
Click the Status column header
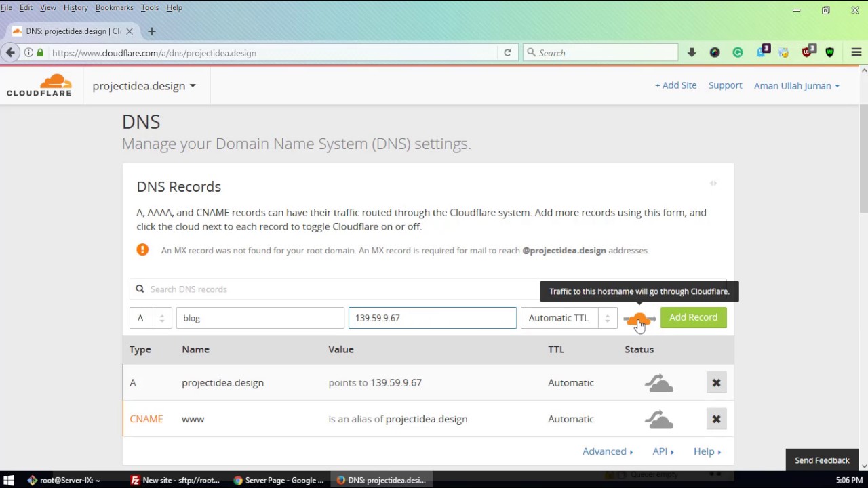click(639, 350)
